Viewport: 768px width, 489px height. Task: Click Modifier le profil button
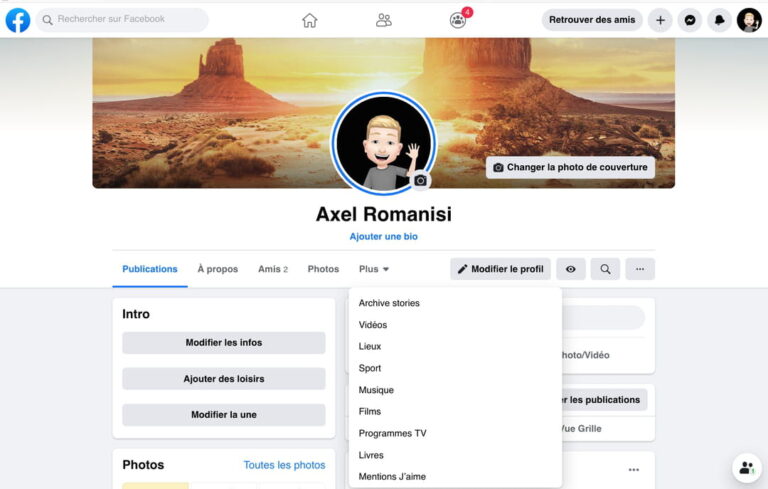pos(501,269)
